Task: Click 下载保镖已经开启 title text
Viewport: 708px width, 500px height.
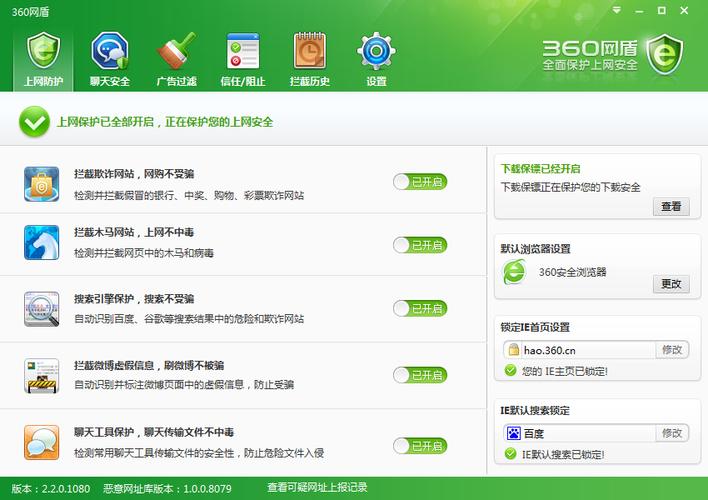Action: (540, 168)
